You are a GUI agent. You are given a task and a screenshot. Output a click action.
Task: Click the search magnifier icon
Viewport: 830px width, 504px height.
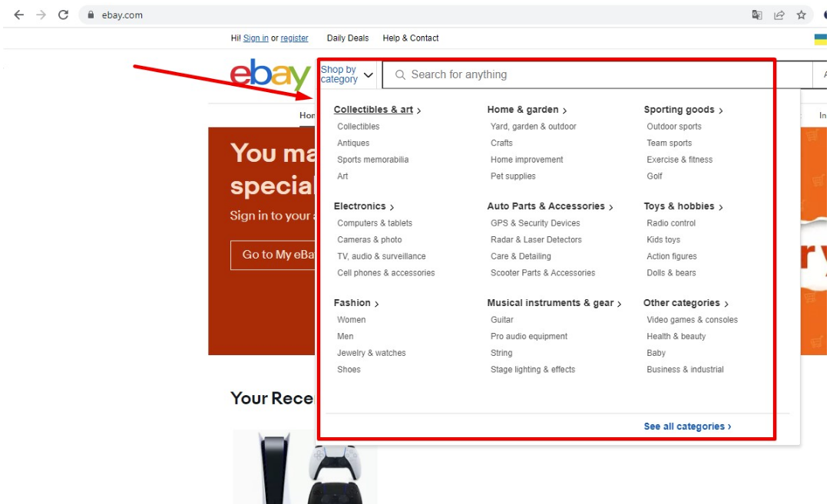[x=400, y=74]
